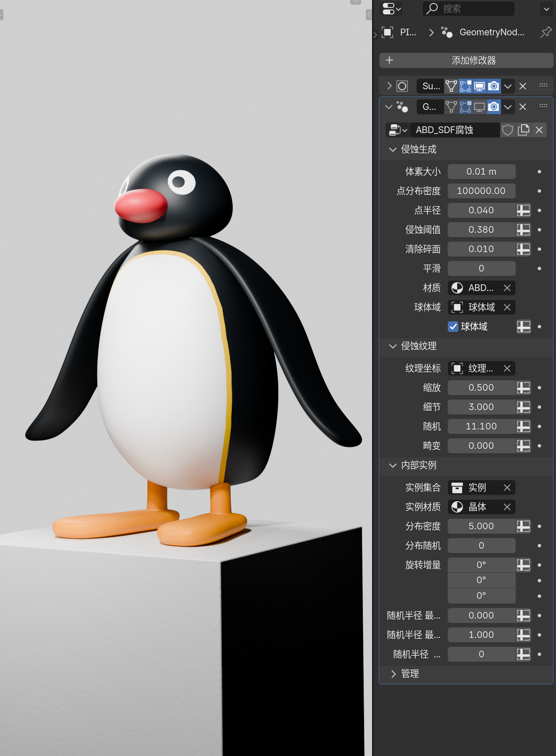Collapse the 内部实例 section

(393, 465)
